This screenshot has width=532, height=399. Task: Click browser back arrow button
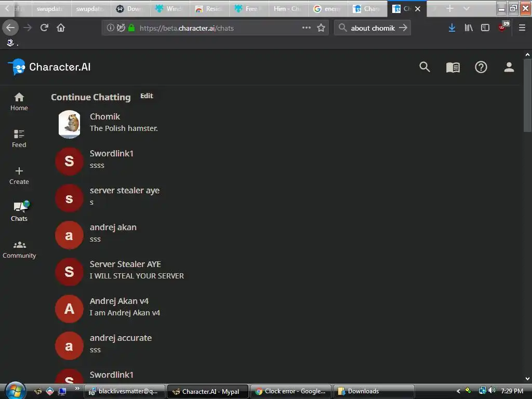[10, 28]
